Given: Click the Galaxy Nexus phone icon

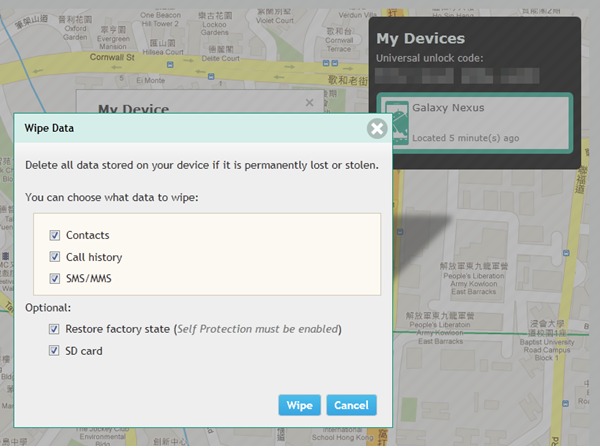Looking at the screenshot, I should coord(396,122).
